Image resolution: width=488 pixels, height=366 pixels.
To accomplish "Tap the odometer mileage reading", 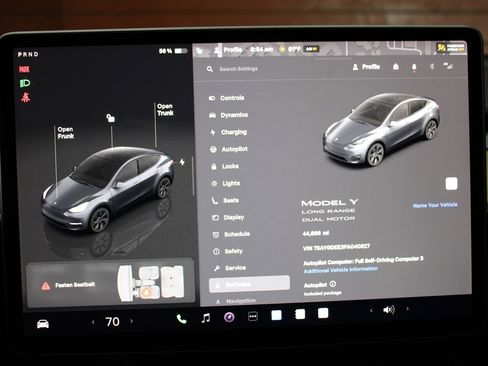I will pos(316,233).
